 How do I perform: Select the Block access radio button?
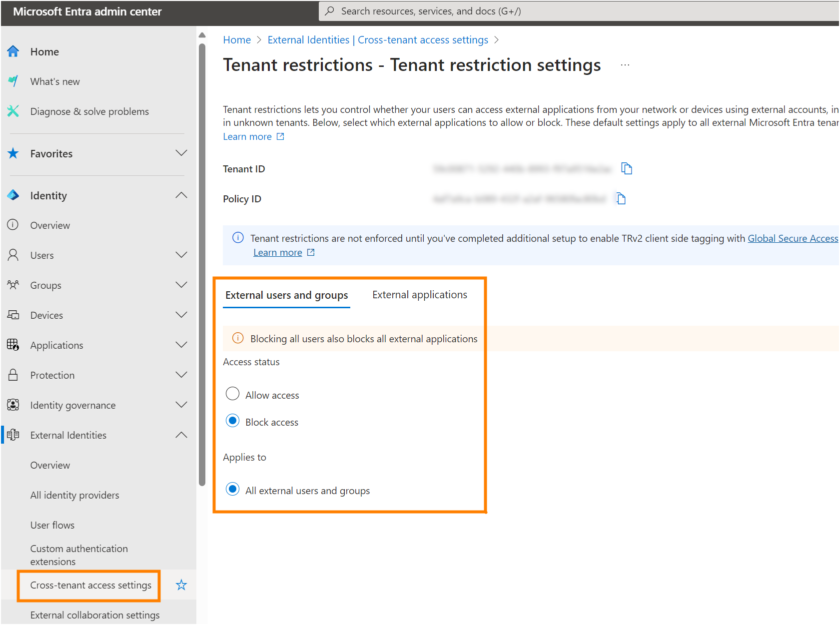232,421
